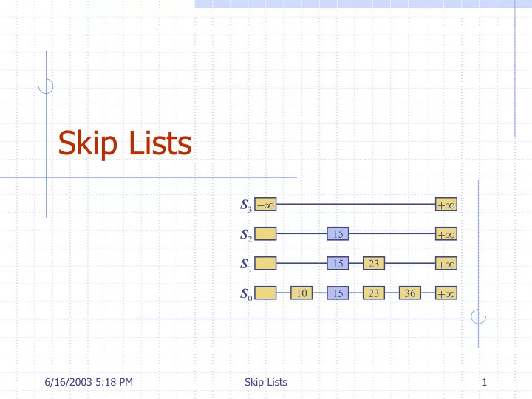532x399 pixels.
Task: Click the +∞ node in row S0
Action: 446,293
